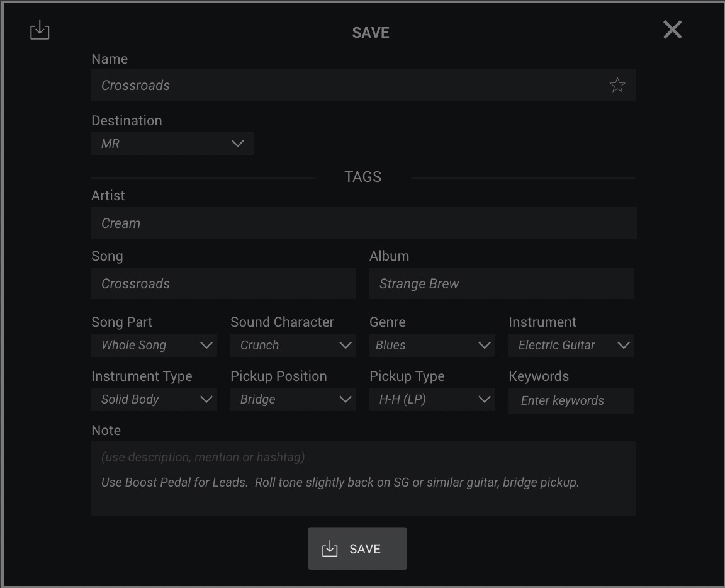Image resolution: width=725 pixels, height=588 pixels.
Task: Open the Destination dropdown showing MR
Action: pos(172,144)
